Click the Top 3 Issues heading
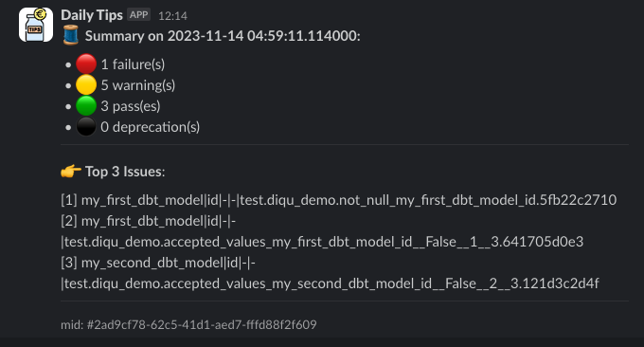 coord(125,172)
